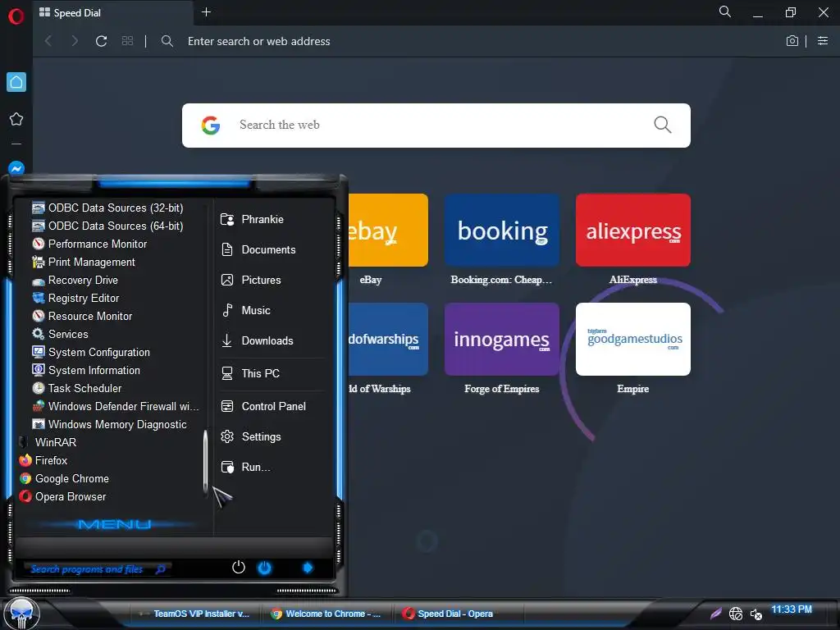The image size is (840, 630).
Task: Launch Opera Browser from programs list
Action: click(62, 496)
